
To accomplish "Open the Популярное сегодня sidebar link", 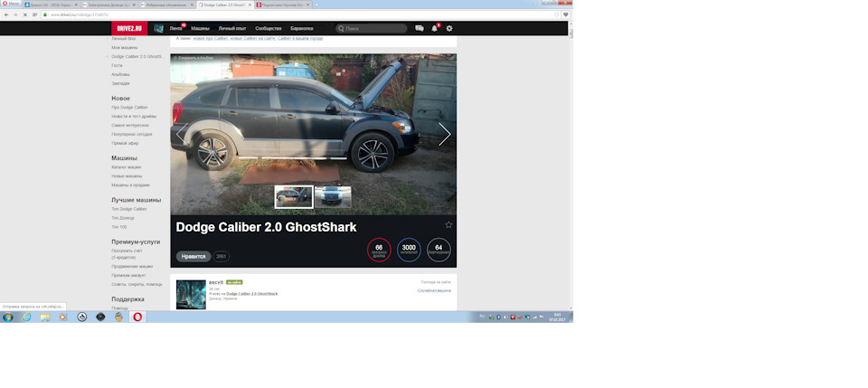I will coord(132,134).
